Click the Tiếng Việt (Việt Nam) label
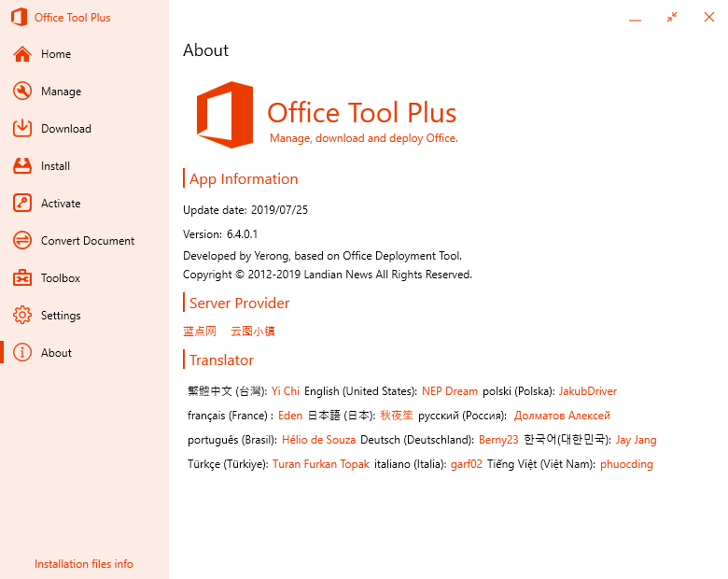This screenshot has height=579, width=728. pos(541,464)
